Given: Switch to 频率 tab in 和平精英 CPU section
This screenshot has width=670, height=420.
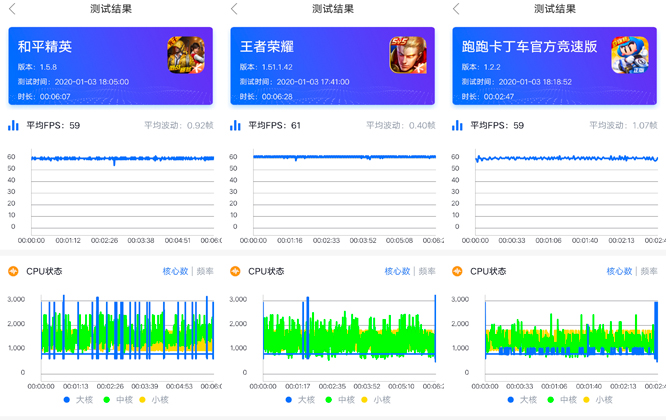Looking at the screenshot, I should 205,271.
